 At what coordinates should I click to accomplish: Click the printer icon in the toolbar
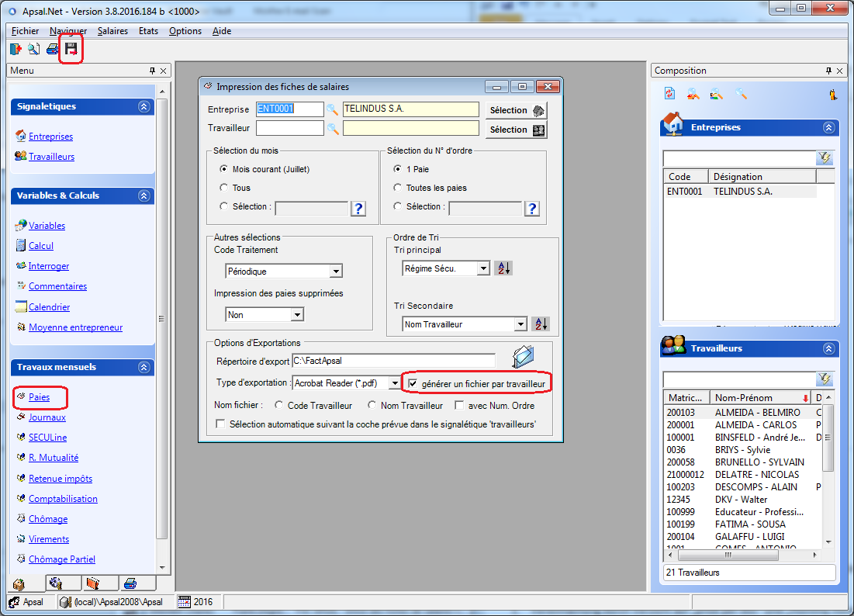click(x=52, y=50)
